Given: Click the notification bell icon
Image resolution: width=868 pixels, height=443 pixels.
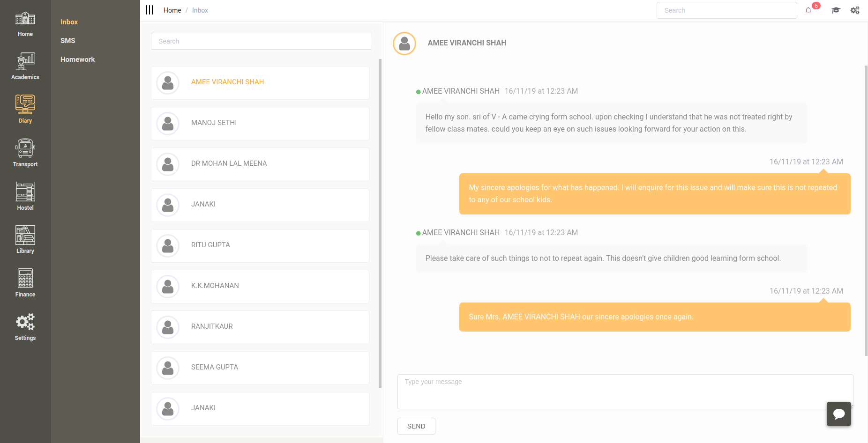Looking at the screenshot, I should pyautogui.click(x=808, y=10).
